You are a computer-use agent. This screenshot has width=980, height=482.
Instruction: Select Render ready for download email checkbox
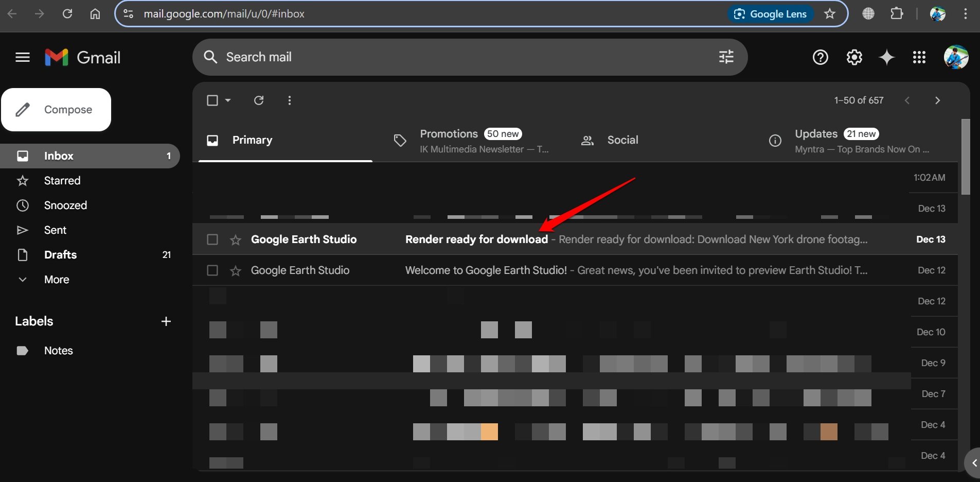212,239
